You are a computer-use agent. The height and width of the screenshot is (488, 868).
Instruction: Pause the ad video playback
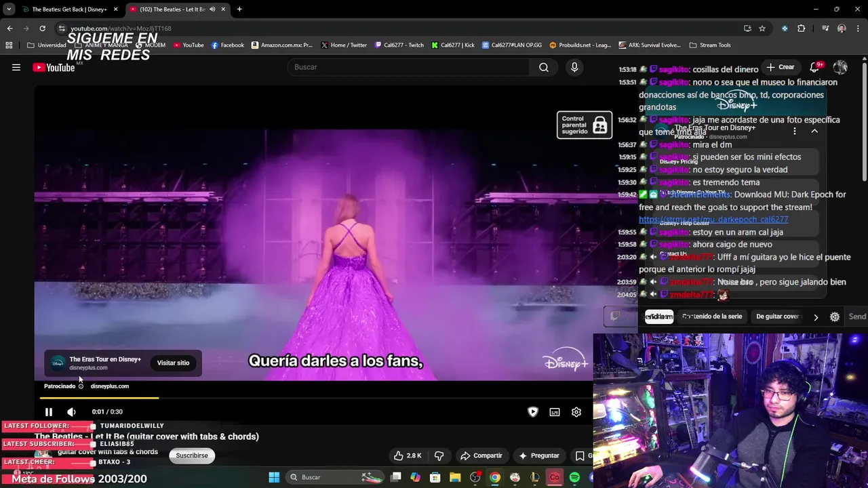coord(49,412)
